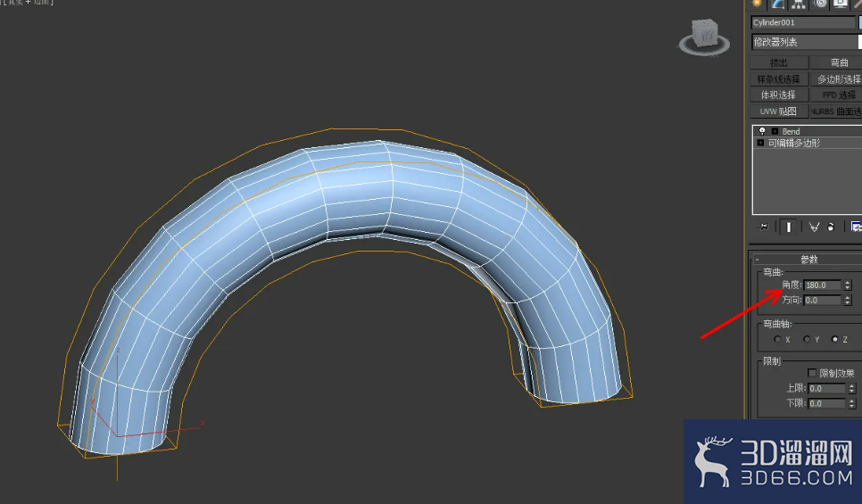Click Configure Modifier Sets icon
Screen dimensions: 862x504
coord(856,227)
